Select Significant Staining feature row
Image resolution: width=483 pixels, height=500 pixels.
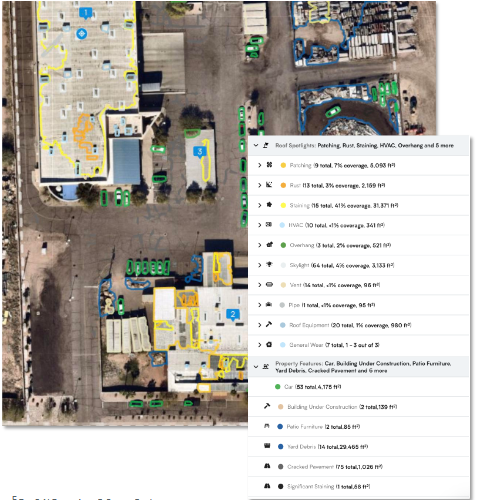(x=358, y=486)
